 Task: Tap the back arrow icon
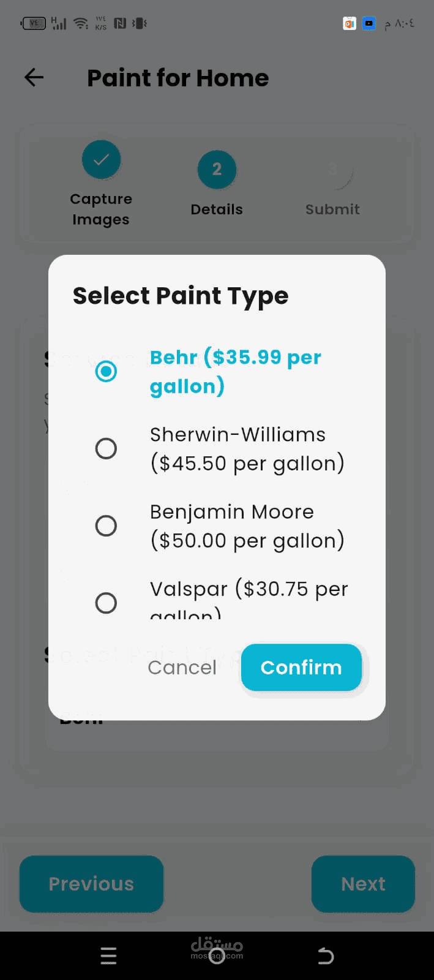click(x=34, y=77)
